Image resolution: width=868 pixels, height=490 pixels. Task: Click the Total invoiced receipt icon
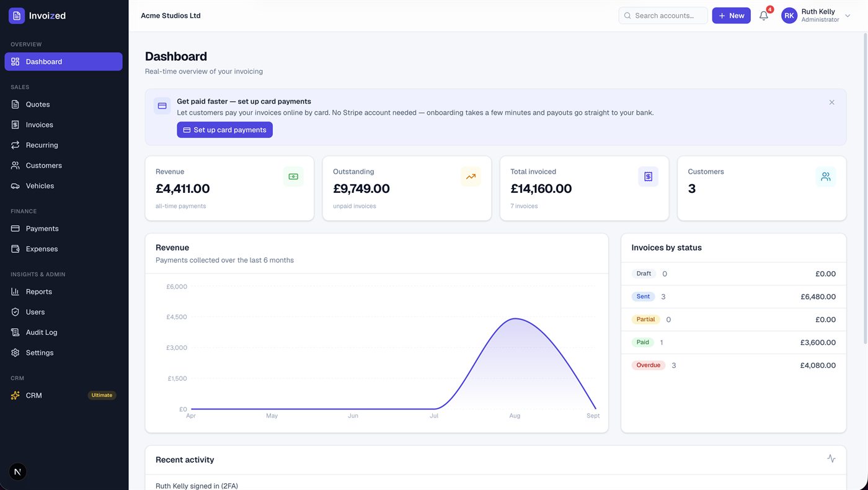coord(648,177)
